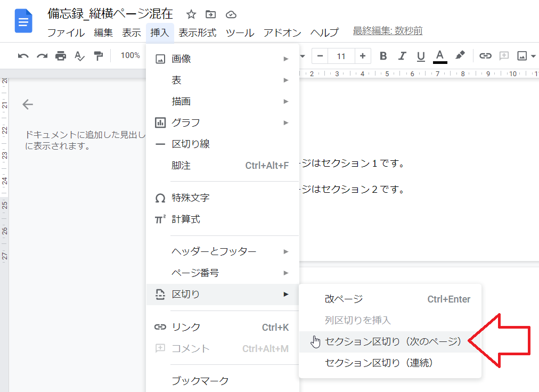The image size is (539, 392).
Task: Choose ブックマーク from the insert menu
Action: tap(223, 381)
